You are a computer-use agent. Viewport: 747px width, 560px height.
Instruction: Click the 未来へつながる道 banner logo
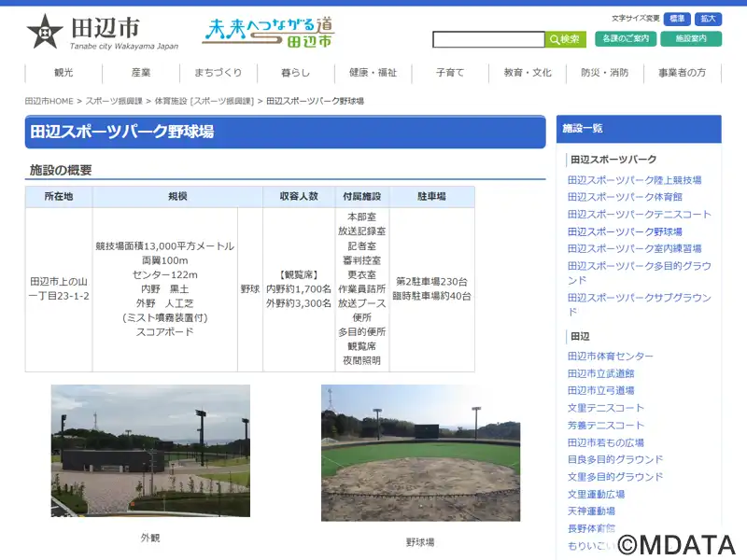[x=268, y=32]
